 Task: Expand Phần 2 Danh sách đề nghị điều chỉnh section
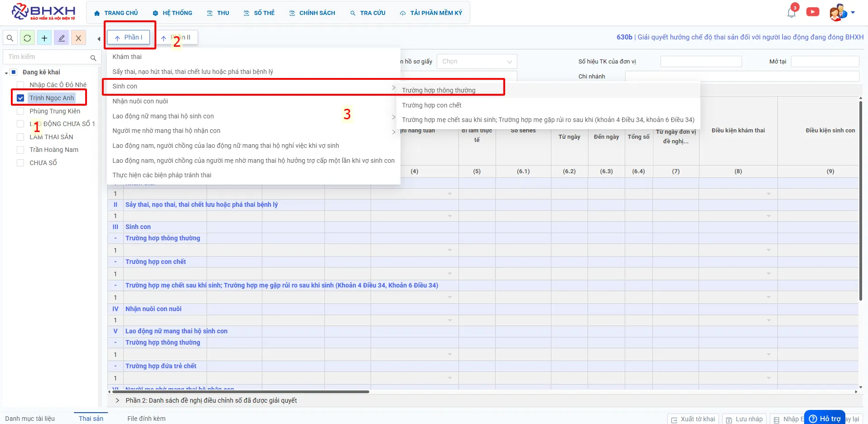coord(118,400)
